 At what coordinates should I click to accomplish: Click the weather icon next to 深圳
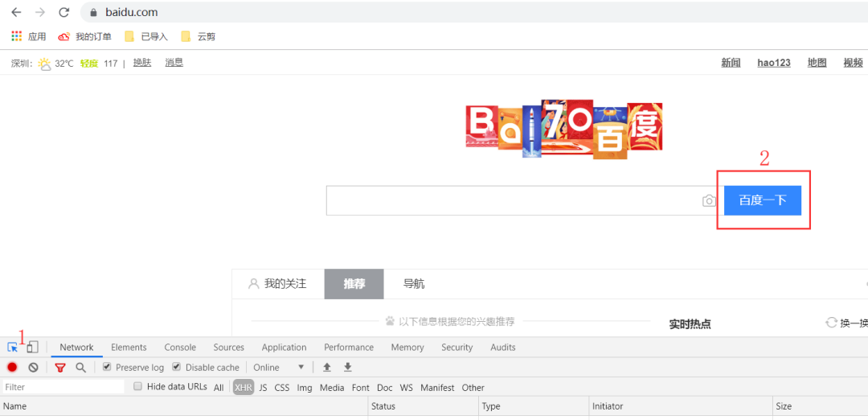tap(44, 64)
